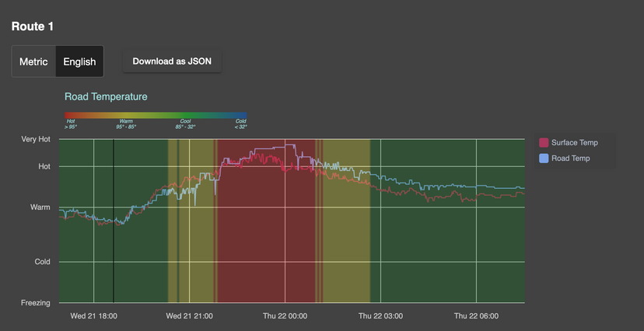644x331 pixels.
Task: Click the Road Temp legend label
Action: tap(570, 159)
